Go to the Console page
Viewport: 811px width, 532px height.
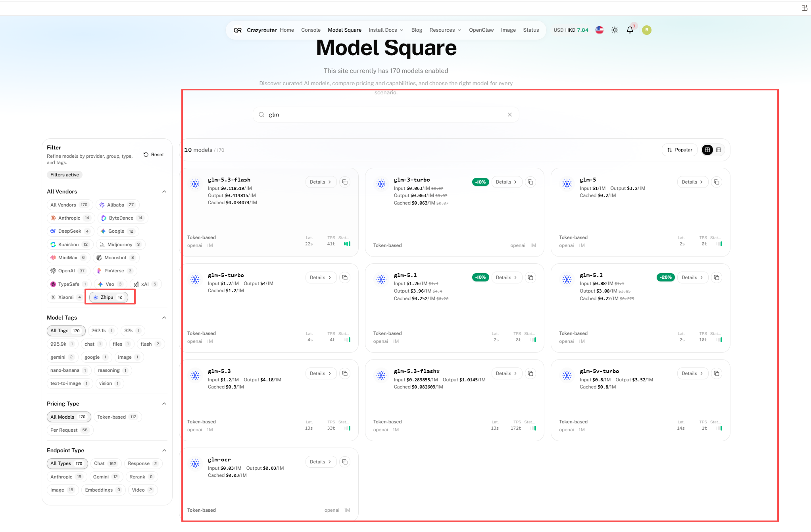pos(311,30)
